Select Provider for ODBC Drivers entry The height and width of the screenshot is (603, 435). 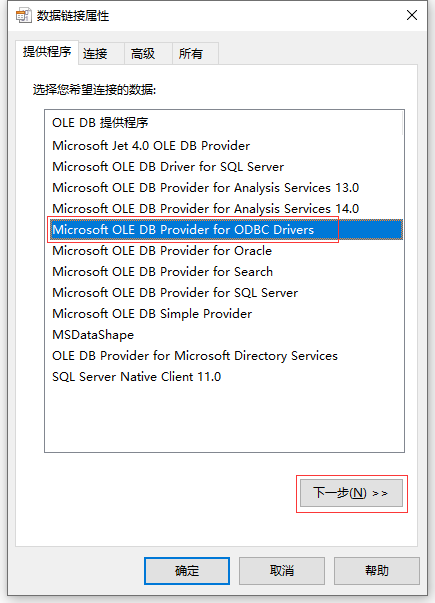[224, 230]
